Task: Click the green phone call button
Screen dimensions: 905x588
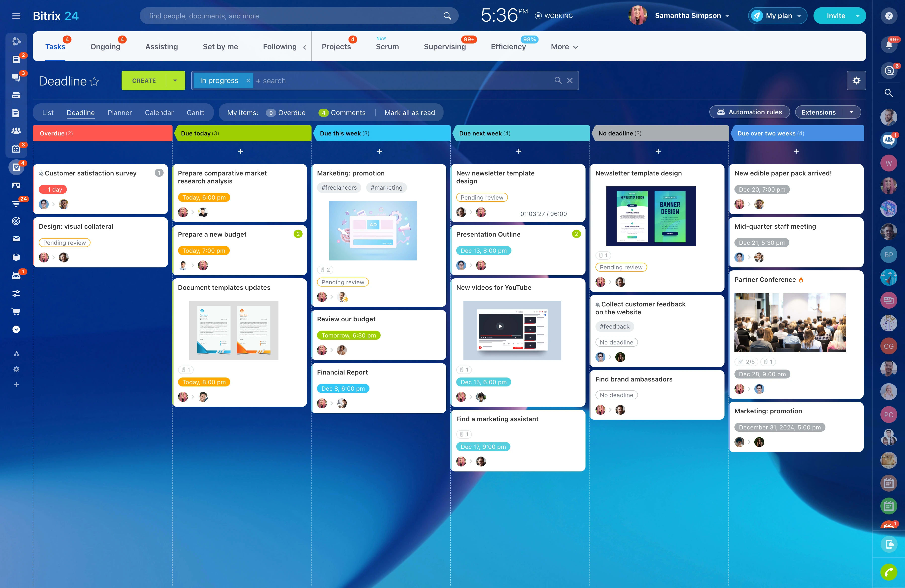Action: point(889,572)
